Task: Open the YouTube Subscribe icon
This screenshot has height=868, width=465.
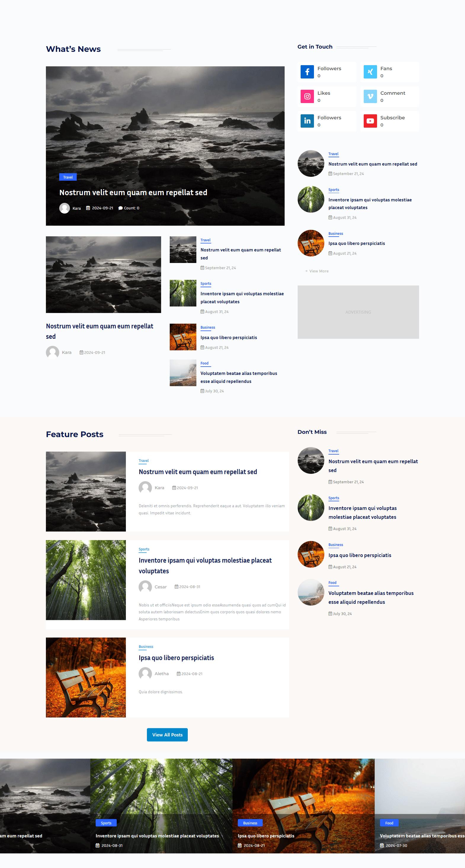Action: tap(370, 121)
